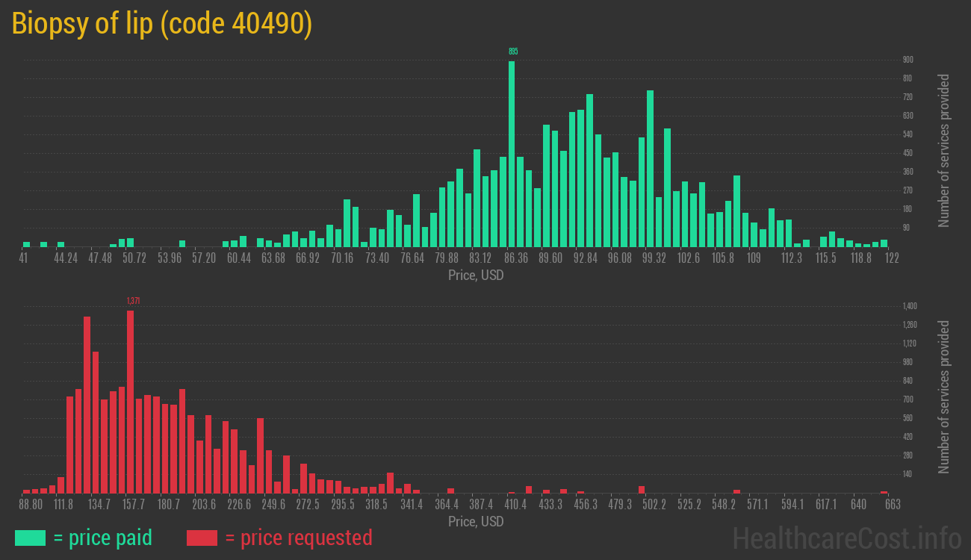Open the HealthcareCost.info watermark link

pos(847,538)
